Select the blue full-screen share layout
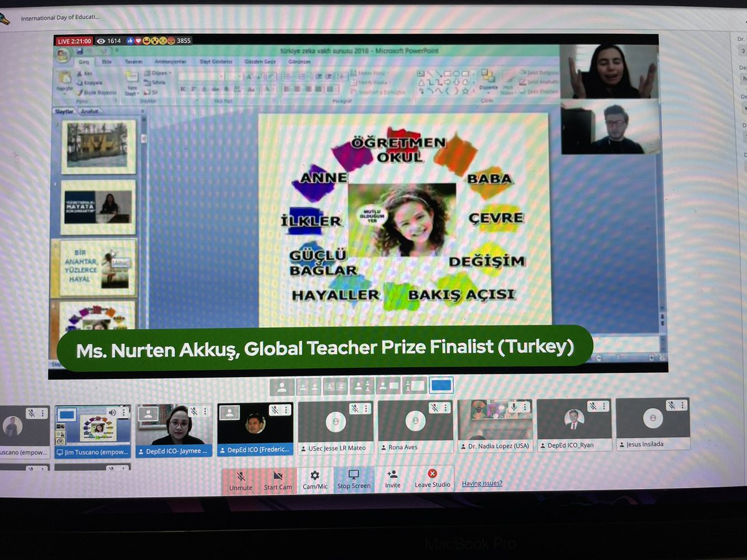747x560 pixels. 441,386
